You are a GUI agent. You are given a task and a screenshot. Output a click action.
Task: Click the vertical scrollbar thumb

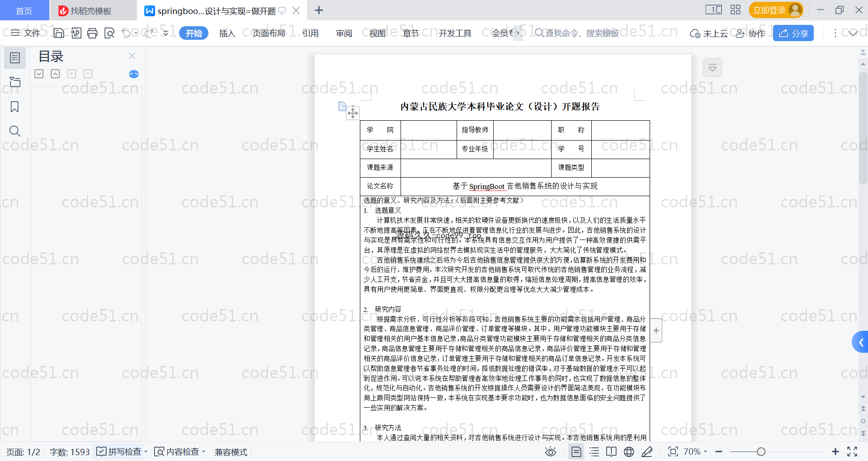coord(863,127)
